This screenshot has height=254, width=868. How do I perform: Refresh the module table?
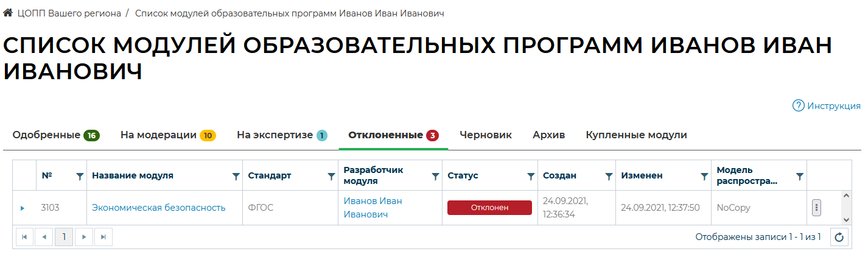(839, 238)
